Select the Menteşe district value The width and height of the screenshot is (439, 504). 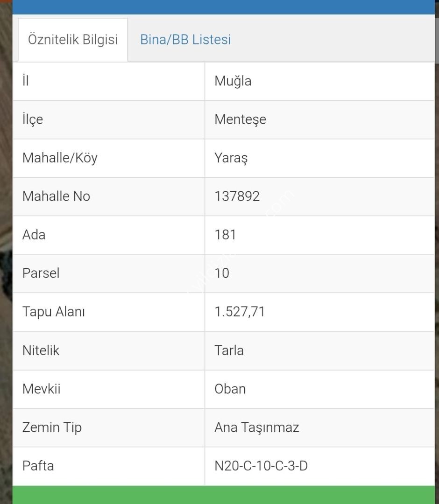click(240, 119)
